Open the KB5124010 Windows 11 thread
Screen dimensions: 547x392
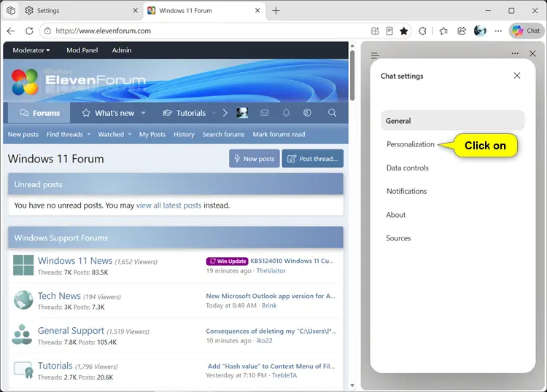pos(292,261)
